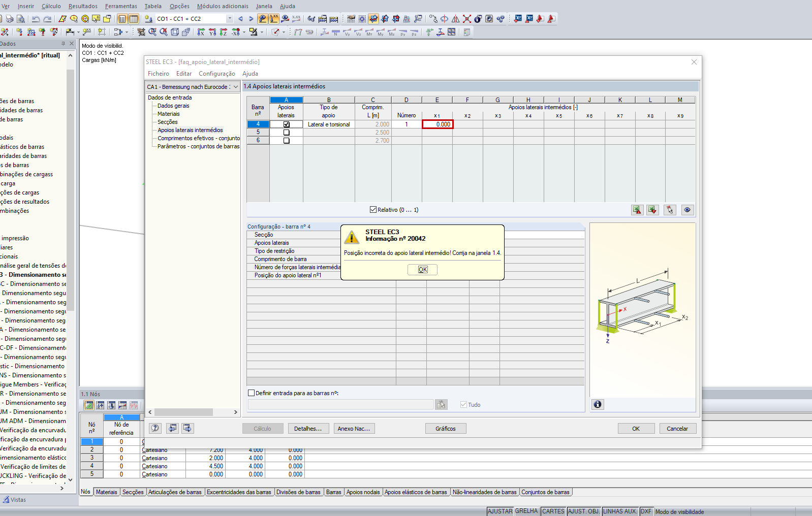Toggle GRELHA in the status bar
This screenshot has height=516, width=812.
pyautogui.click(x=526, y=511)
